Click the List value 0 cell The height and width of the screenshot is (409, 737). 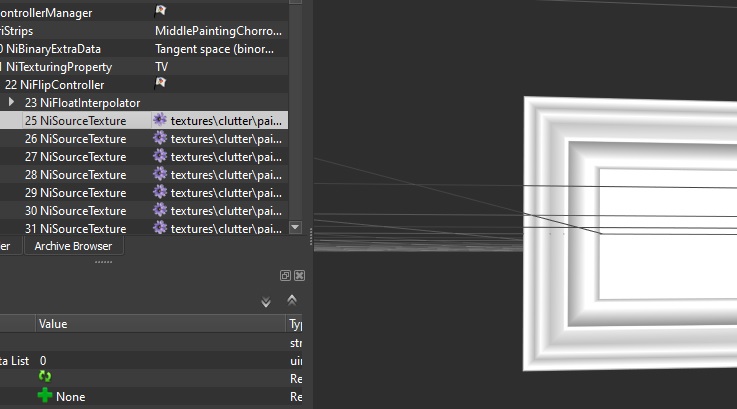tap(160, 361)
